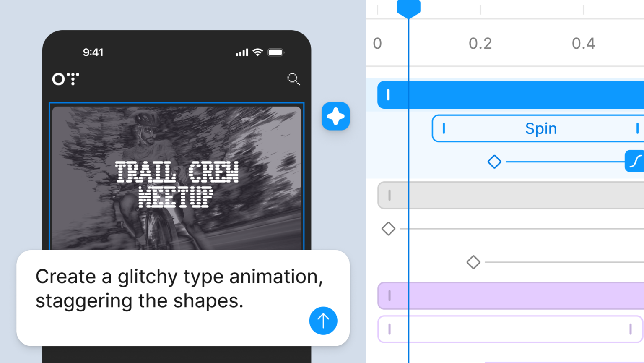Click the gray keyframe below the gray track

388,229
